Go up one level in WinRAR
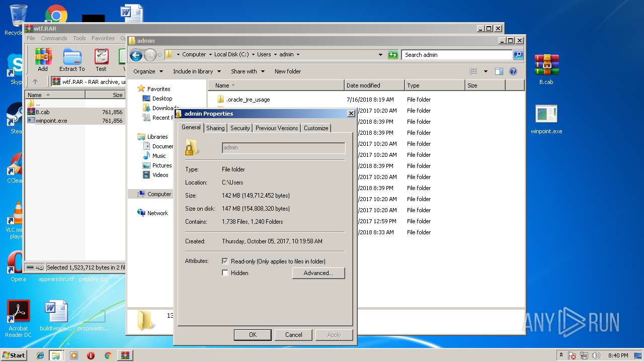The width and height of the screenshot is (644, 362). coord(35,81)
